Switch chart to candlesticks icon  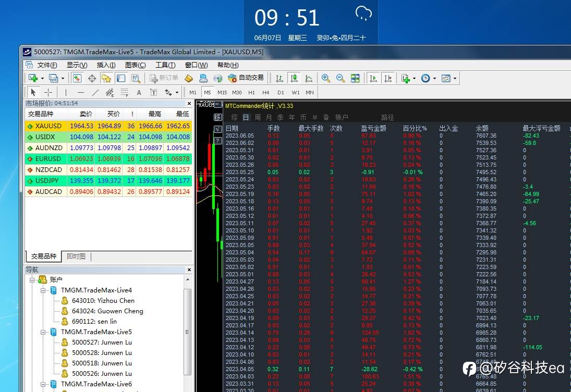coord(294,78)
